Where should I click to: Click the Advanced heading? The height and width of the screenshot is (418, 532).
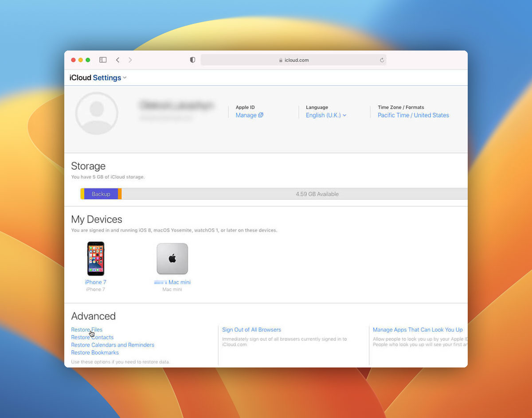93,316
